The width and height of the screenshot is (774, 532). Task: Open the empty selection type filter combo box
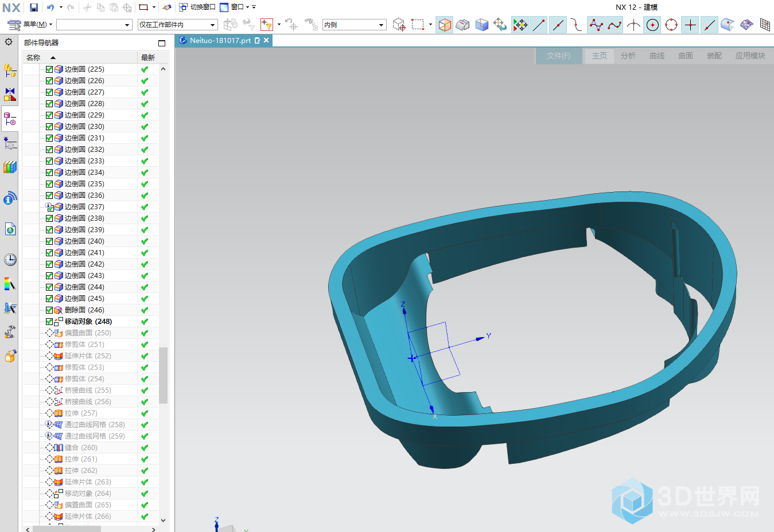pyautogui.click(x=94, y=25)
